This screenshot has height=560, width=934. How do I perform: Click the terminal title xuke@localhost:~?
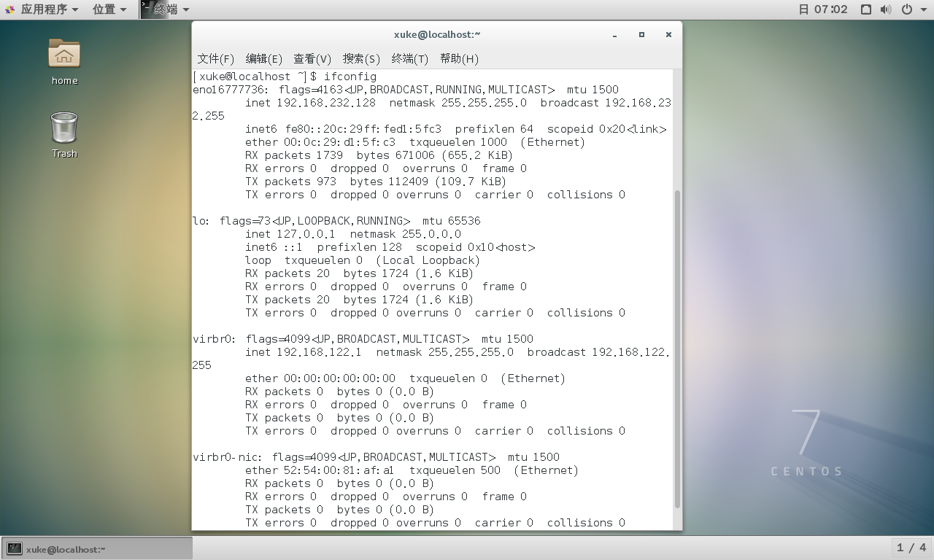[x=437, y=34]
